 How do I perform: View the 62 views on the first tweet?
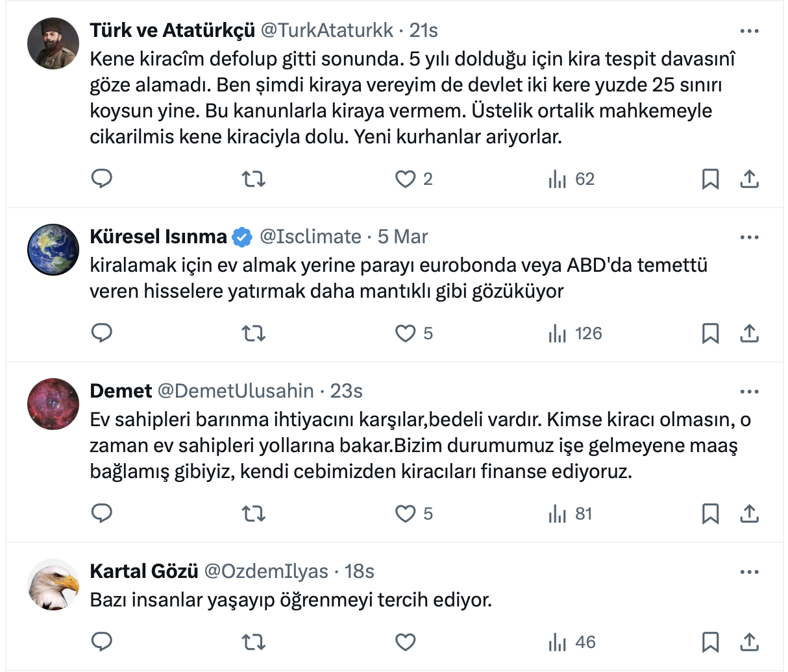click(x=571, y=179)
